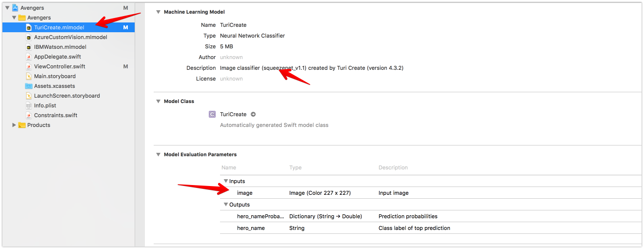Click the Assets.xcassets folder icon
Viewport: 644px width, 249px height.
pyautogui.click(x=29, y=86)
